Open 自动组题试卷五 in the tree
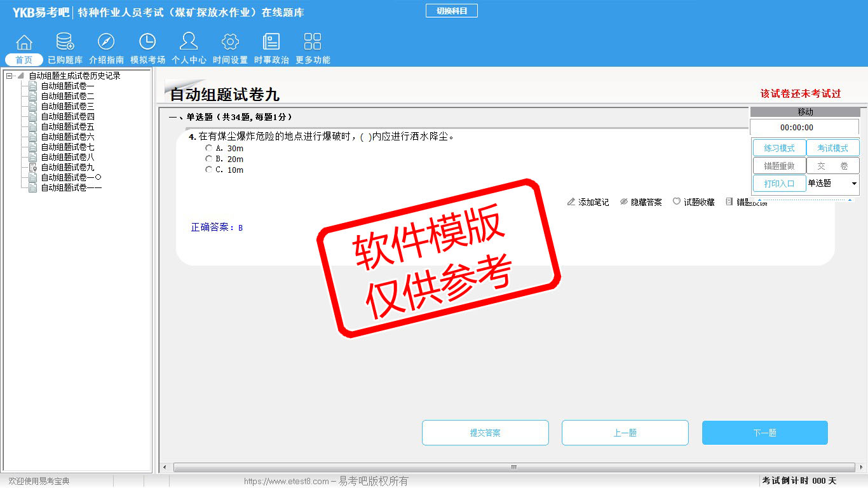This screenshot has height=488, width=868. click(x=67, y=126)
